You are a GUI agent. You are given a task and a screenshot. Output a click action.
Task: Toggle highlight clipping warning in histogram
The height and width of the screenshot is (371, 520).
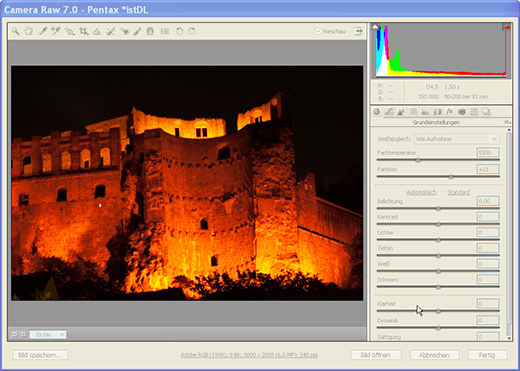pyautogui.click(x=507, y=27)
